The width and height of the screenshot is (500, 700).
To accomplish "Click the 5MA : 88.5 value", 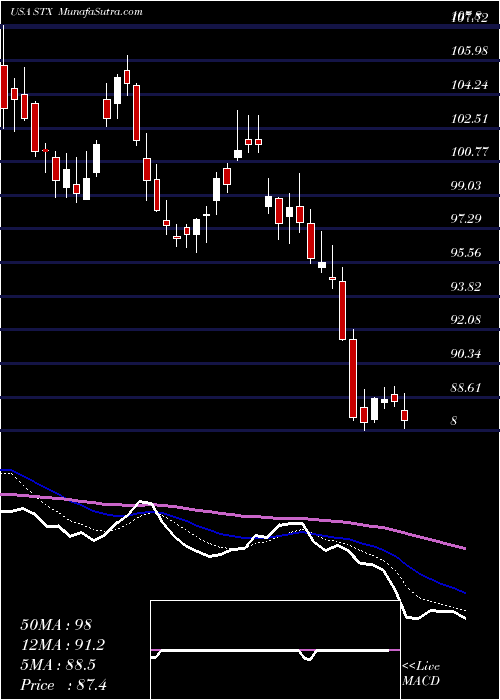I will coord(58,665).
